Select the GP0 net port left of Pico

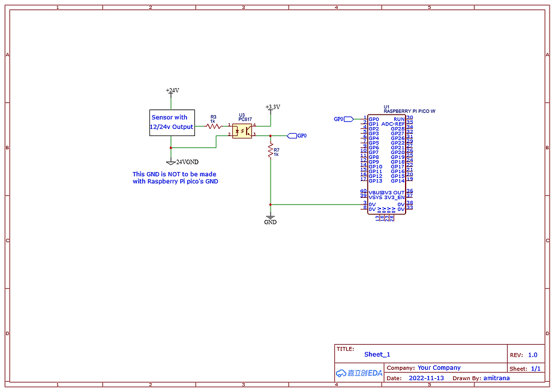(344, 119)
